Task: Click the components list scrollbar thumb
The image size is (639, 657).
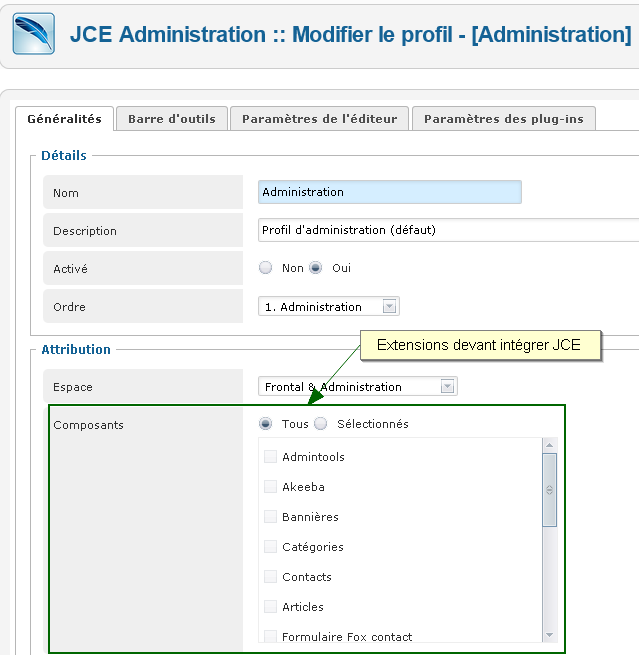Action: point(549,490)
